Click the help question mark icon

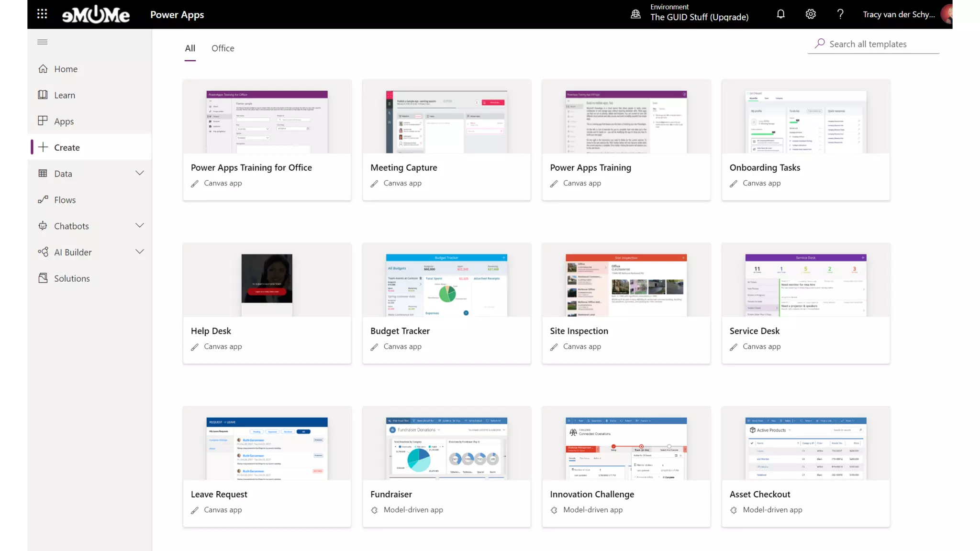click(840, 14)
